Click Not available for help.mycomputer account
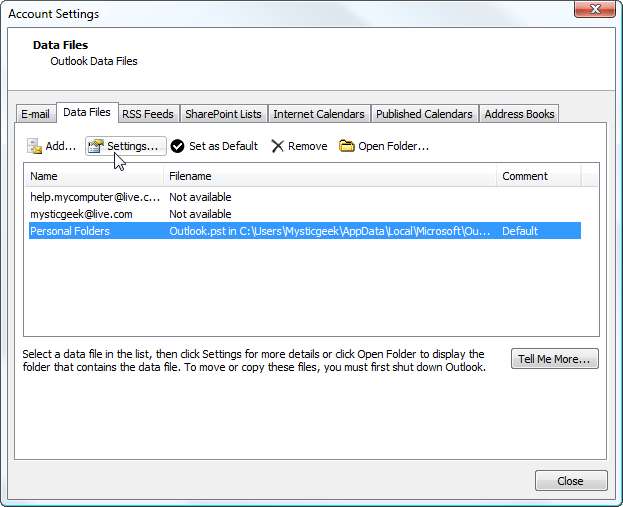Screen dimensions: 623x507 pyautogui.click(x=200, y=197)
